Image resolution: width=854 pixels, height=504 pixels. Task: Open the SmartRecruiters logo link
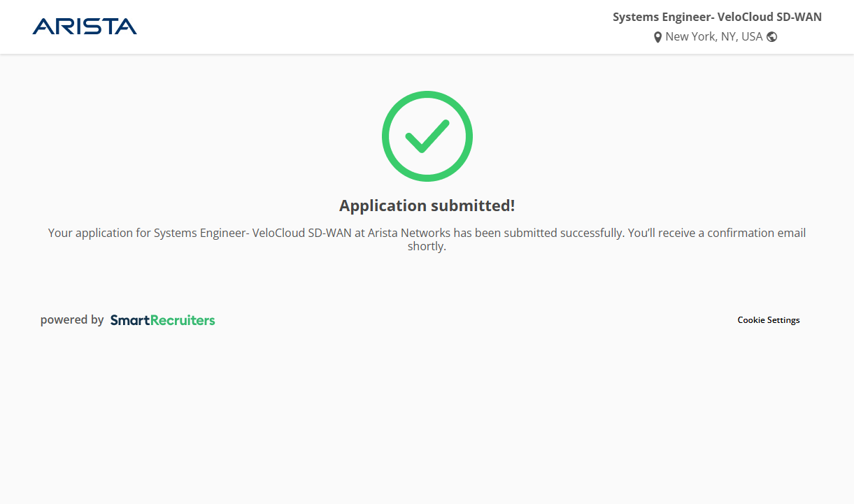162,320
